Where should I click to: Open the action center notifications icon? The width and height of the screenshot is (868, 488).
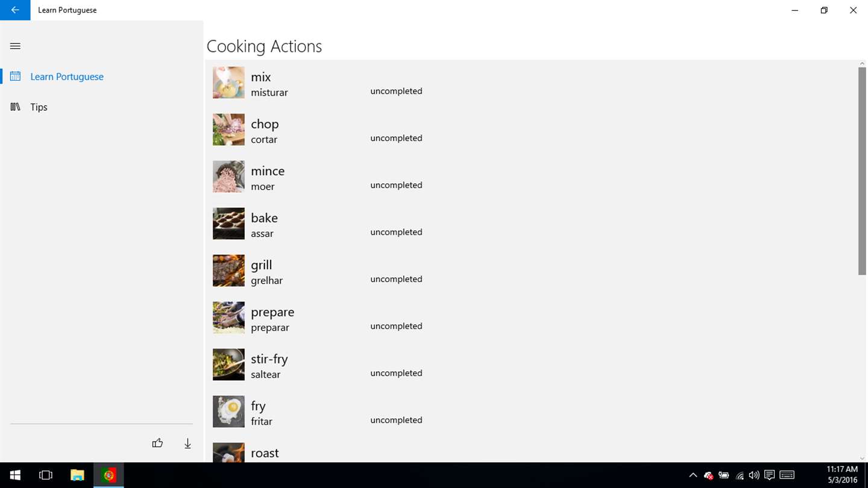769,475
